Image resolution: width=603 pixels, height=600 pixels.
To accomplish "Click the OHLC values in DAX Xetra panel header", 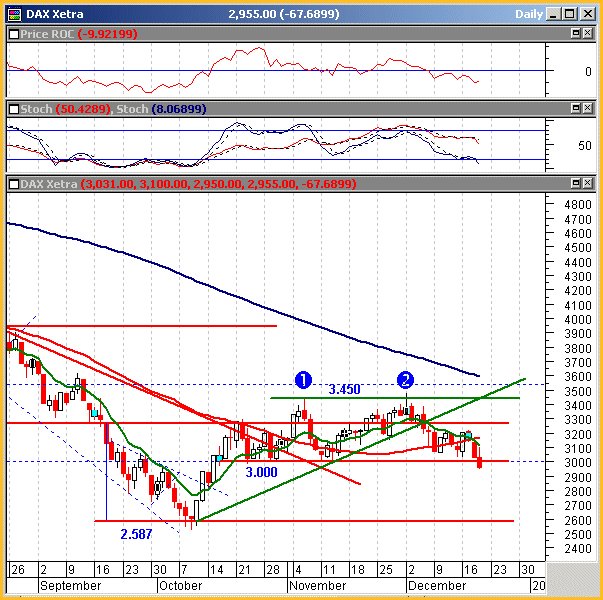I will coord(218,184).
